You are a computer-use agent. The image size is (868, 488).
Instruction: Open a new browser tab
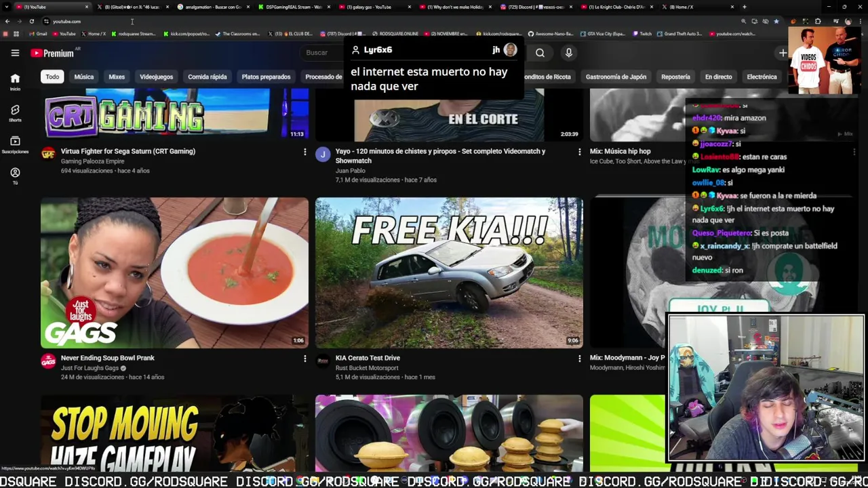point(744,7)
